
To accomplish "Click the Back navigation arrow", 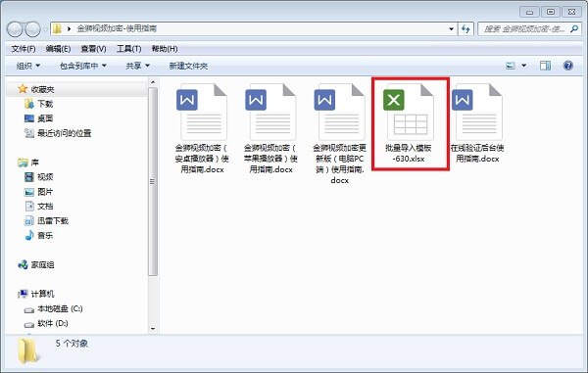I will (15, 28).
